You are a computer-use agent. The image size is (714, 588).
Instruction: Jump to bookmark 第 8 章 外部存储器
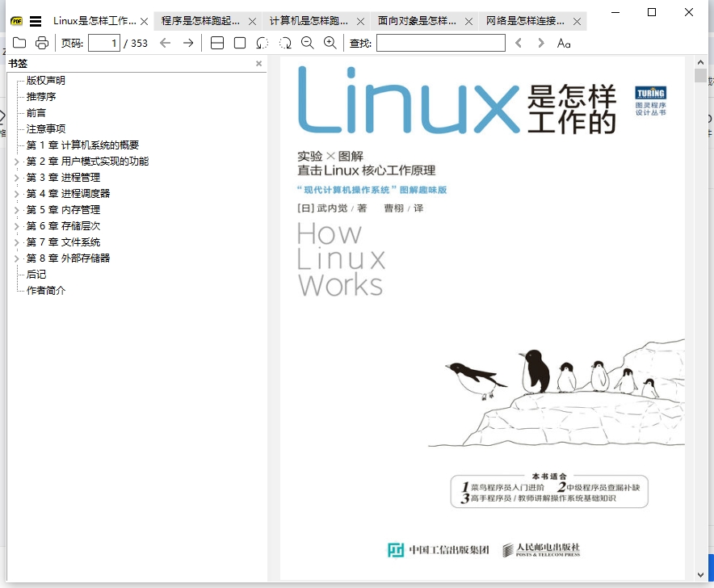[x=68, y=258]
